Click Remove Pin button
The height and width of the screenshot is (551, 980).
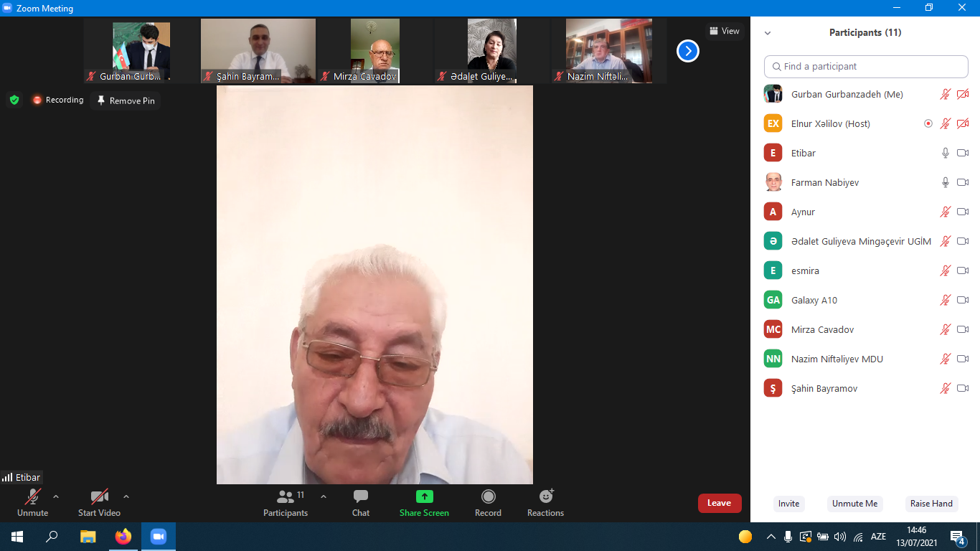126,100
